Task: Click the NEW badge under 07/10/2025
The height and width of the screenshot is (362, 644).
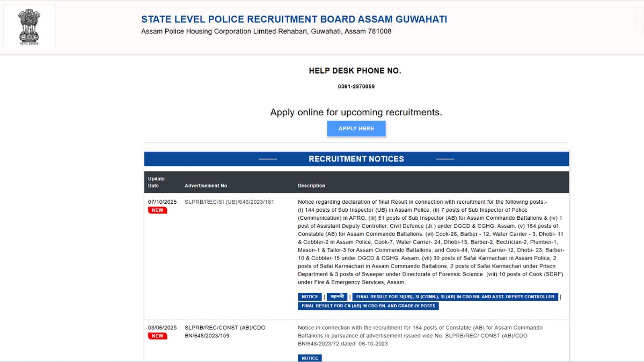Action: [x=157, y=210]
